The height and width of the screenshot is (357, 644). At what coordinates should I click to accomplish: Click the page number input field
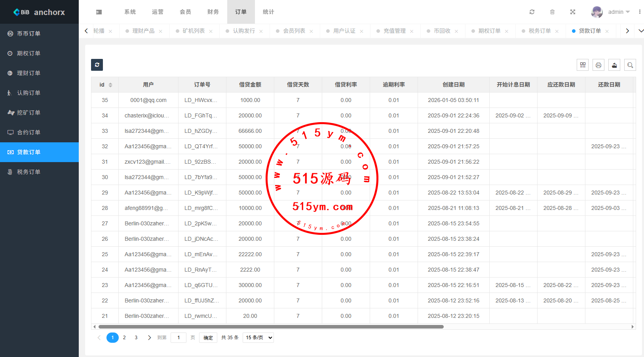pos(179,338)
